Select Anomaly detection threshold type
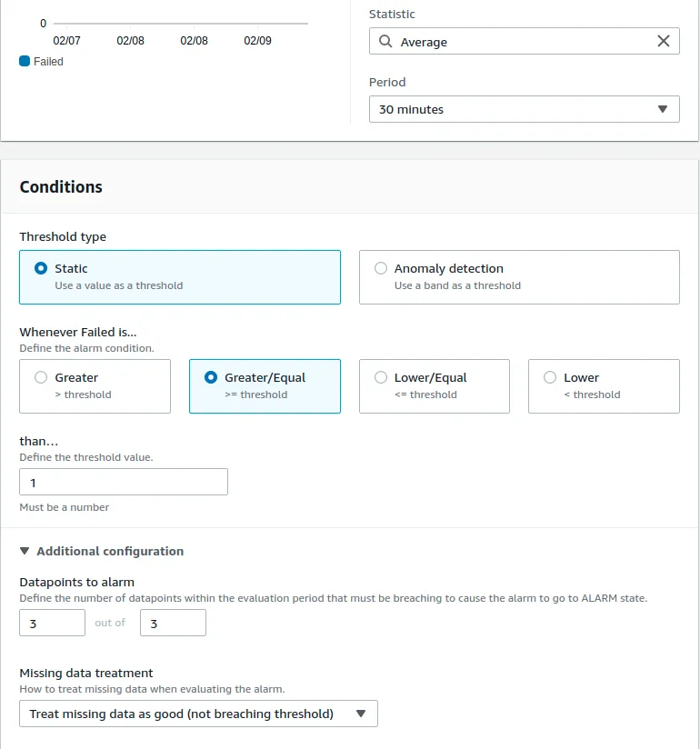 (x=380, y=269)
